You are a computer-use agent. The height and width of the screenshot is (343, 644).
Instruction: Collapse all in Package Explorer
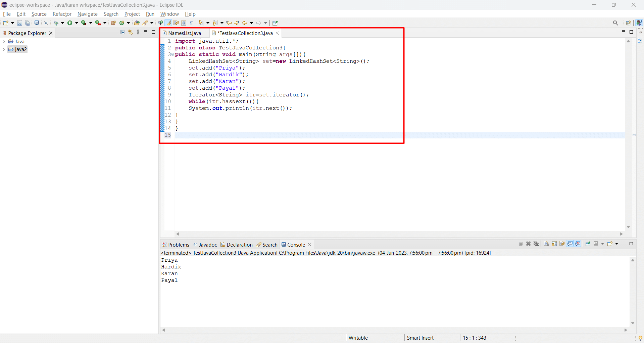[122, 32]
